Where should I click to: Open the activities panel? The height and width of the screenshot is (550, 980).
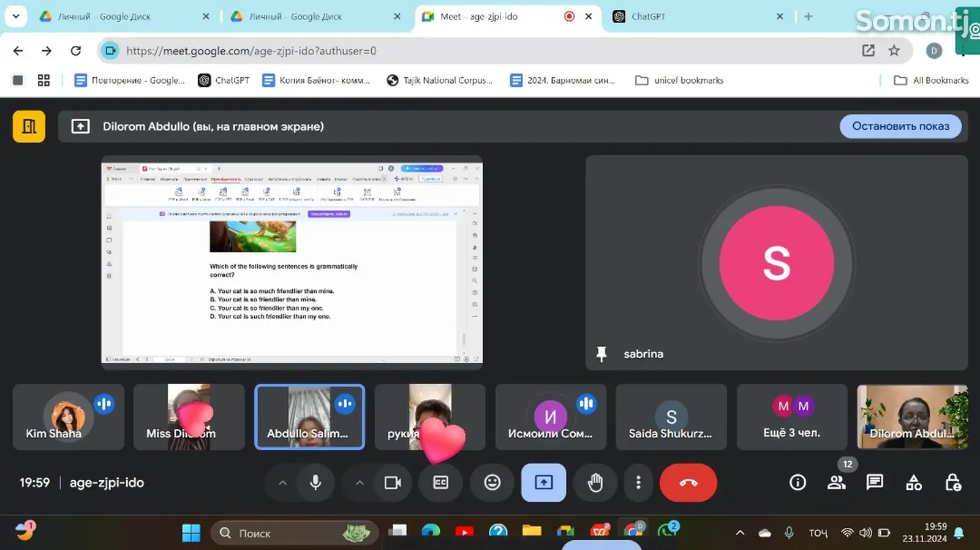(x=914, y=483)
